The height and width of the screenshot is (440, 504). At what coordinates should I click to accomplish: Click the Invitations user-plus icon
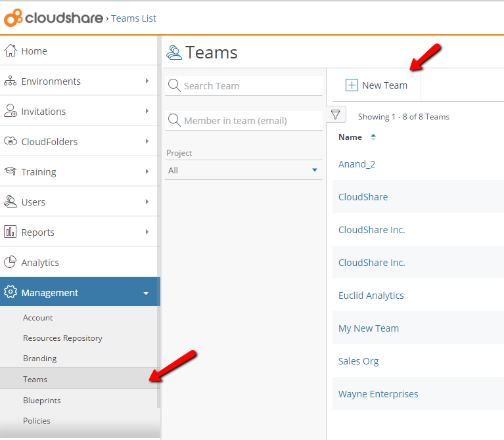coord(11,111)
